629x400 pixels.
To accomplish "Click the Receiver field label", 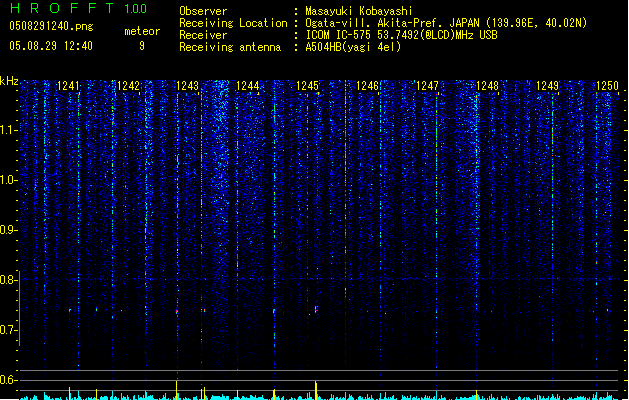I will tap(203, 35).
